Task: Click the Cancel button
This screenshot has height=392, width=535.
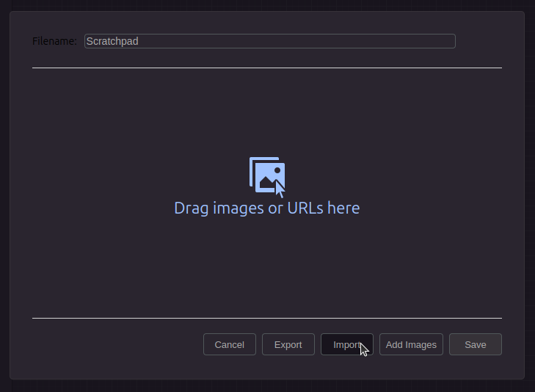Action: [x=229, y=344]
